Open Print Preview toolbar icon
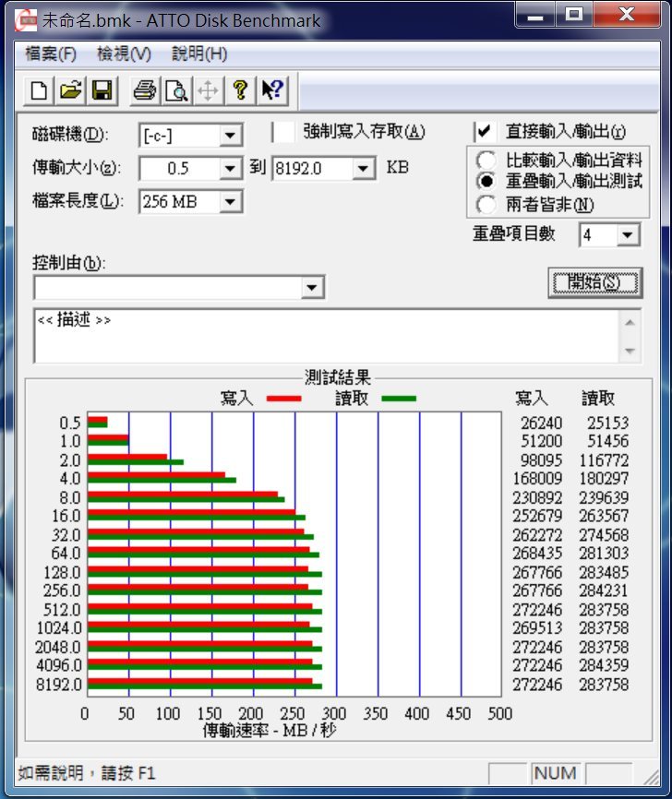 [176, 90]
